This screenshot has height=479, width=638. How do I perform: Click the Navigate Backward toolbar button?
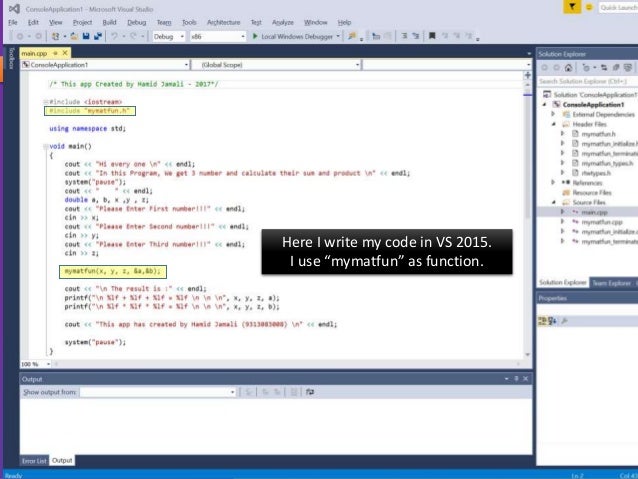click(x=20, y=36)
